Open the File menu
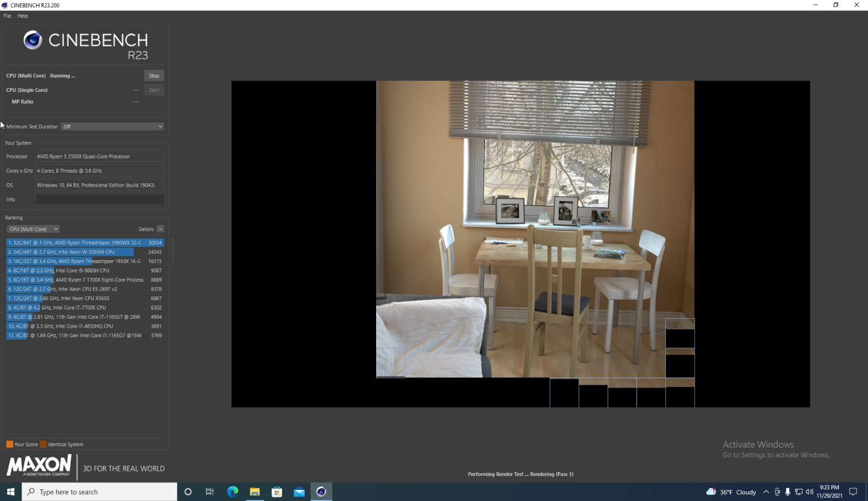 tap(7, 16)
